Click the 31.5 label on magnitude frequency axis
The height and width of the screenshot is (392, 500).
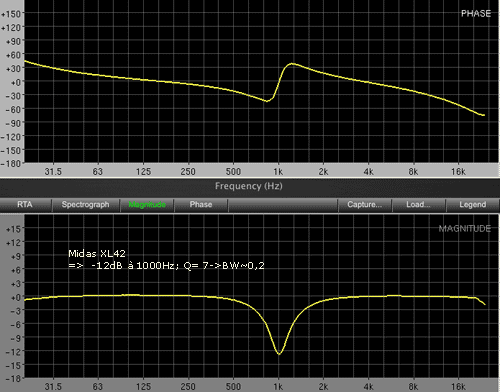coord(53,387)
